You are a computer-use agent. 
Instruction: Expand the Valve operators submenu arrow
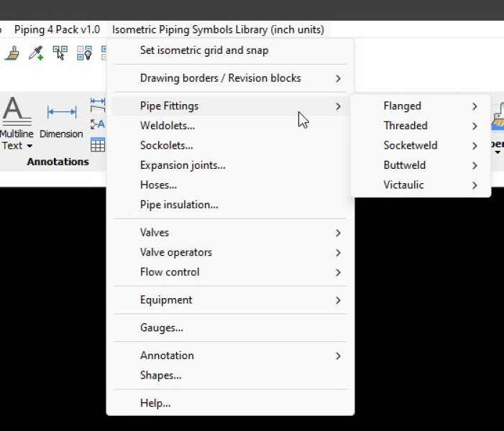338,253
